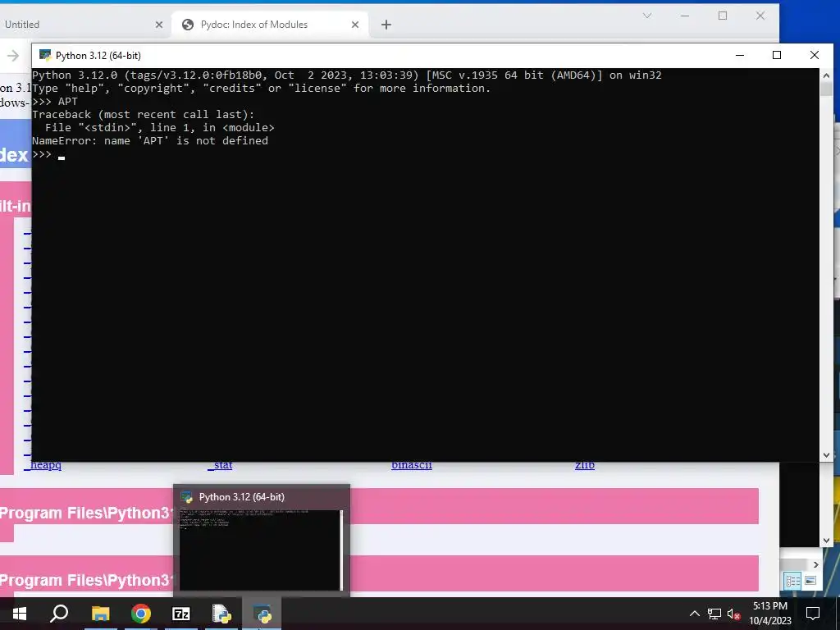
Task: Open taskbar search magnifier
Action: click(59, 614)
